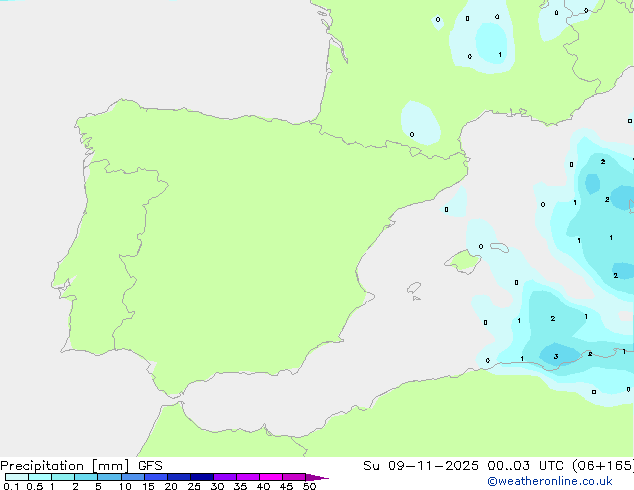This screenshot has height=490, width=634.
Task: Select the 0.5–1 mm legend swatch
Action: pyautogui.click(x=40, y=477)
